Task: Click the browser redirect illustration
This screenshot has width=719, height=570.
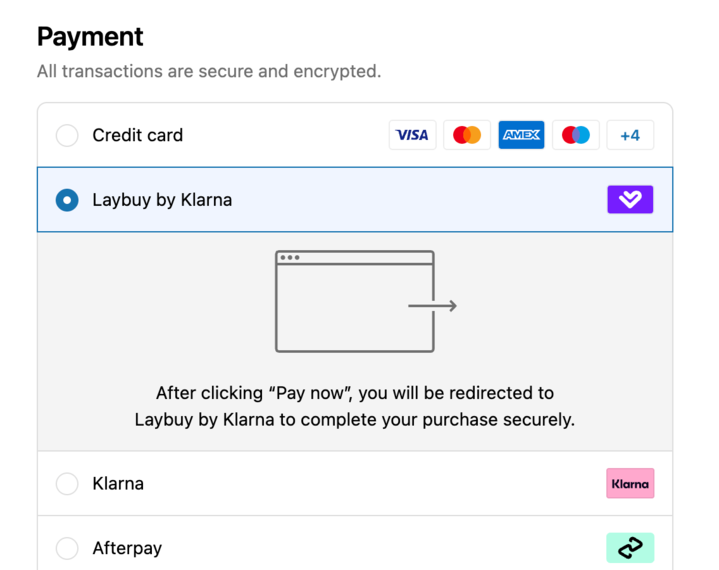Action: point(365,301)
